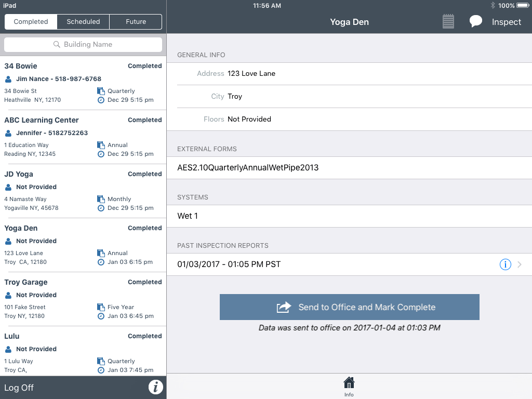Click the magnifier icon in the search bar

57,45
